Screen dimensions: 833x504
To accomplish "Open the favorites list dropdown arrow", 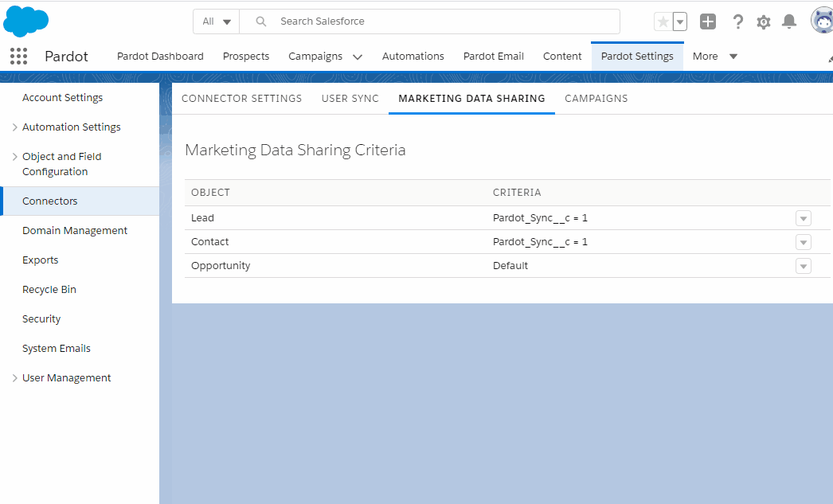I will (x=680, y=21).
